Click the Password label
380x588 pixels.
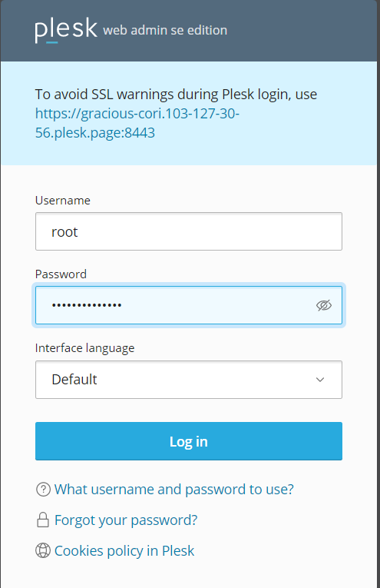pos(61,274)
